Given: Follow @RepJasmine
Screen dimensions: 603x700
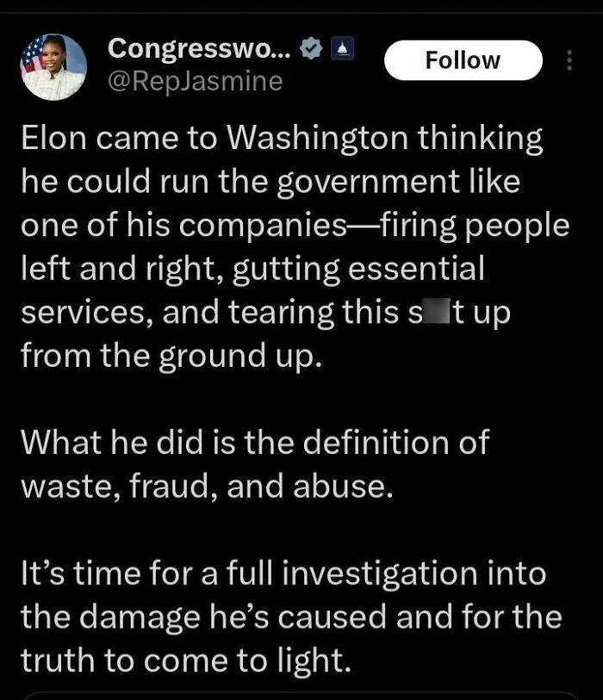Looking at the screenshot, I should click(463, 59).
